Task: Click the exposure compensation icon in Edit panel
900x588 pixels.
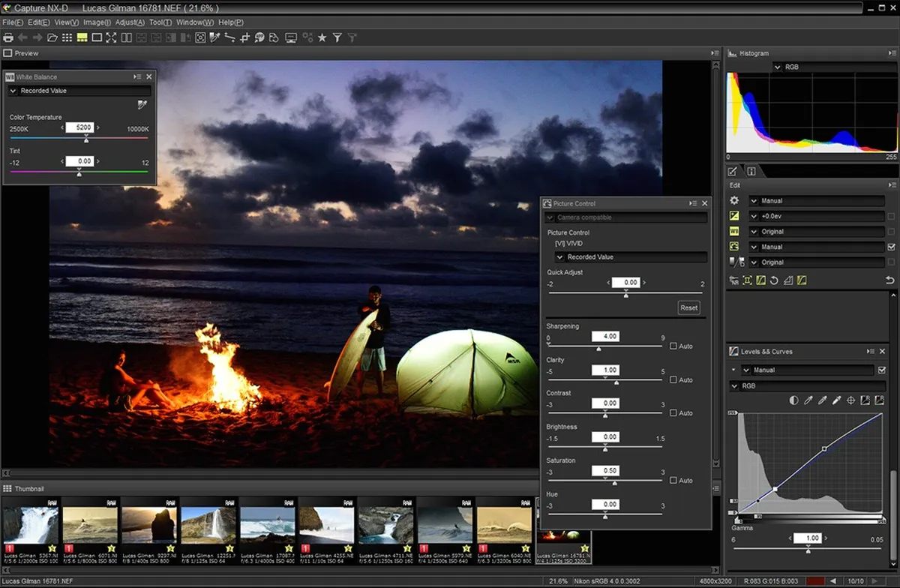Action: click(x=734, y=216)
